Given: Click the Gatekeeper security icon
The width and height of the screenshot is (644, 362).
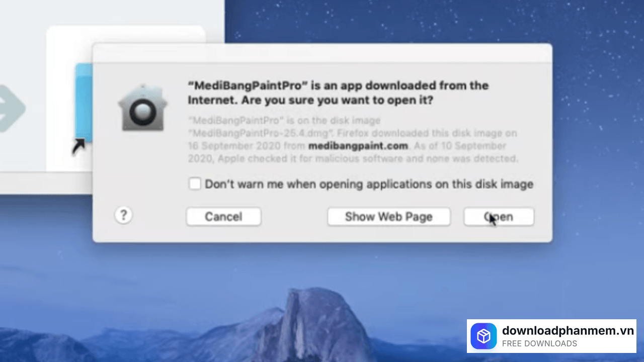Looking at the screenshot, I should coord(143,109).
